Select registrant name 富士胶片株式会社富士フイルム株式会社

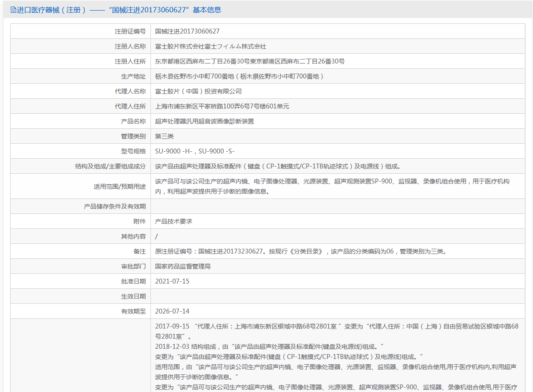[x=211, y=46]
